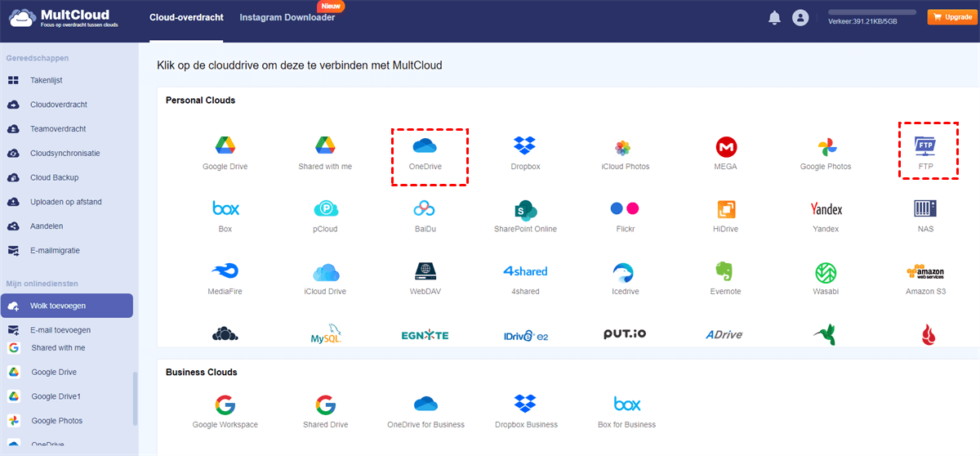The height and width of the screenshot is (456, 980).
Task: Add a NAS drive
Action: (x=925, y=217)
